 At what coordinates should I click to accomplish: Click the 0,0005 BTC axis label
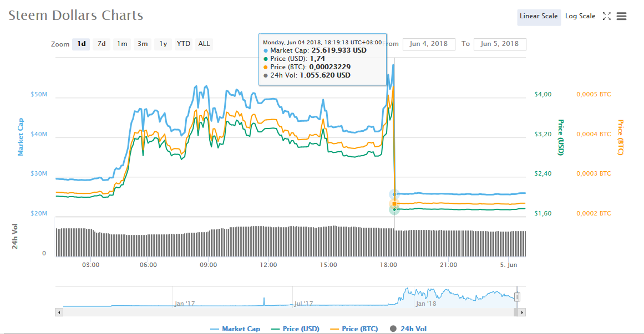coord(594,94)
